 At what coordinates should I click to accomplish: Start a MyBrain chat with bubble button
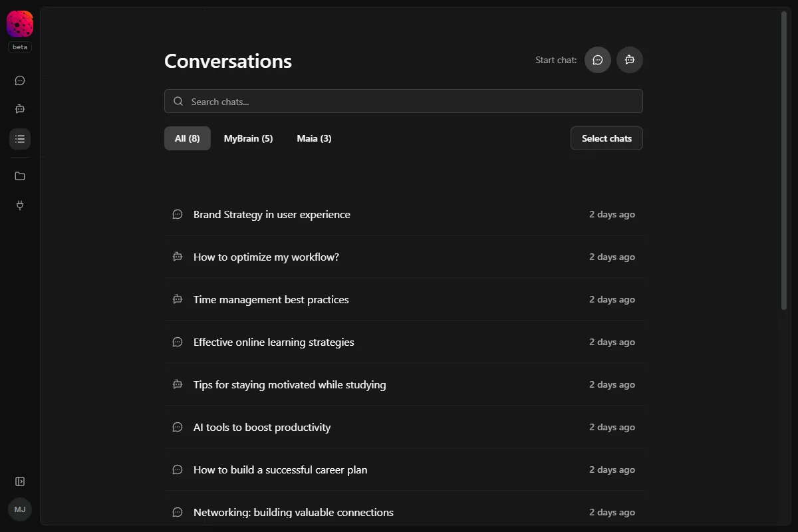click(x=598, y=60)
